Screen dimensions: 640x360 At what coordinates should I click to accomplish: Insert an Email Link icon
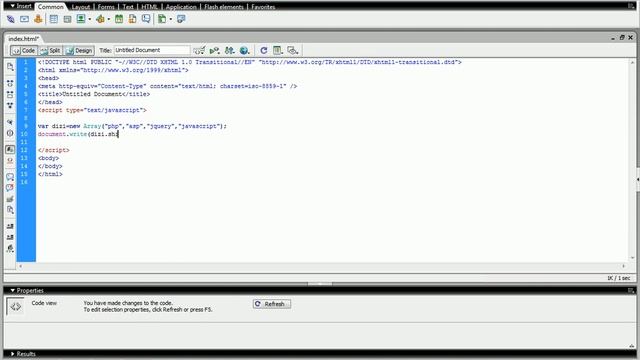pos(24,19)
